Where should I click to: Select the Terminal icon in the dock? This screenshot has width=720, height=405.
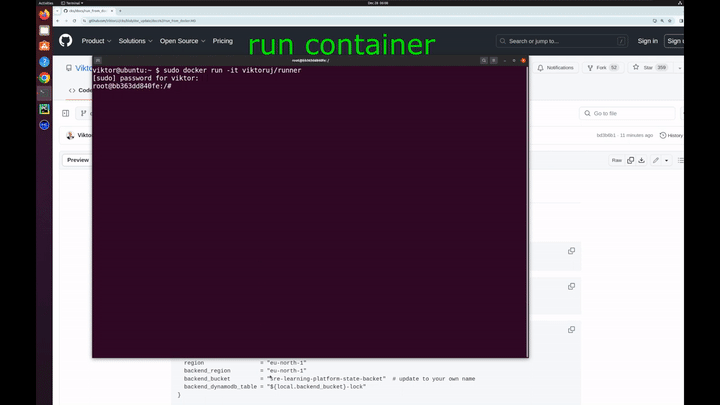[44, 93]
